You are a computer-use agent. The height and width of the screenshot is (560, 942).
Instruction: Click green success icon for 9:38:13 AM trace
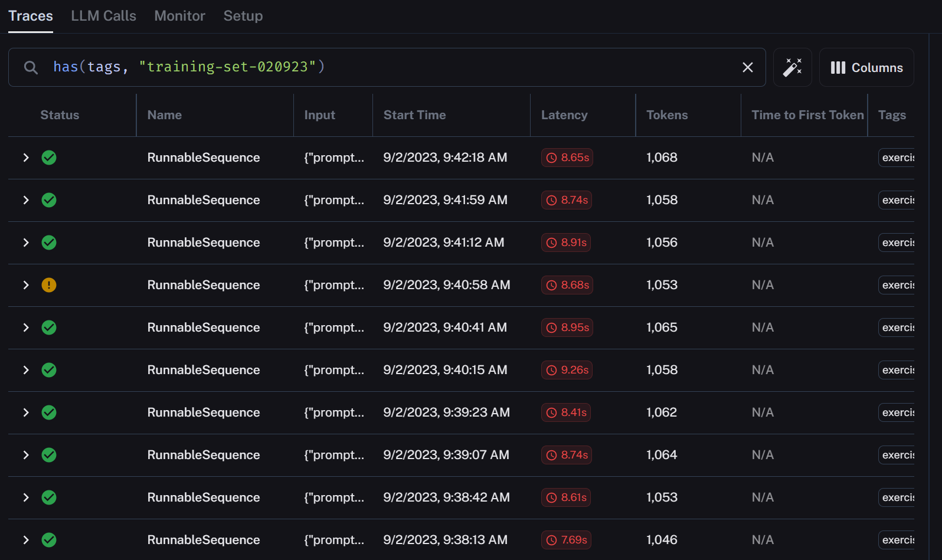(49, 540)
